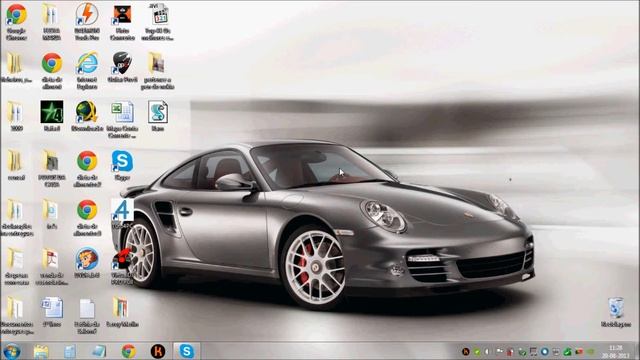Open the globe with gold ring shortcut
This screenshot has width=640, height=360.
pyautogui.click(x=87, y=112)
